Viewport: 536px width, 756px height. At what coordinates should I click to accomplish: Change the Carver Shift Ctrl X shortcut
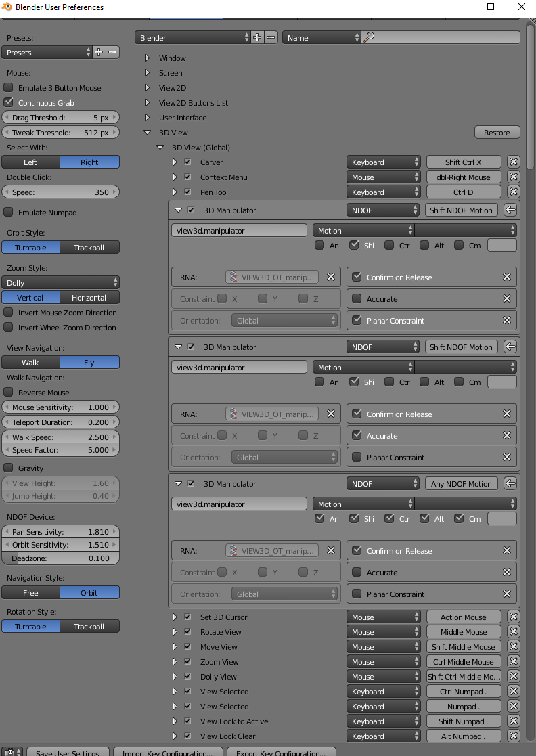click(463, 162)
